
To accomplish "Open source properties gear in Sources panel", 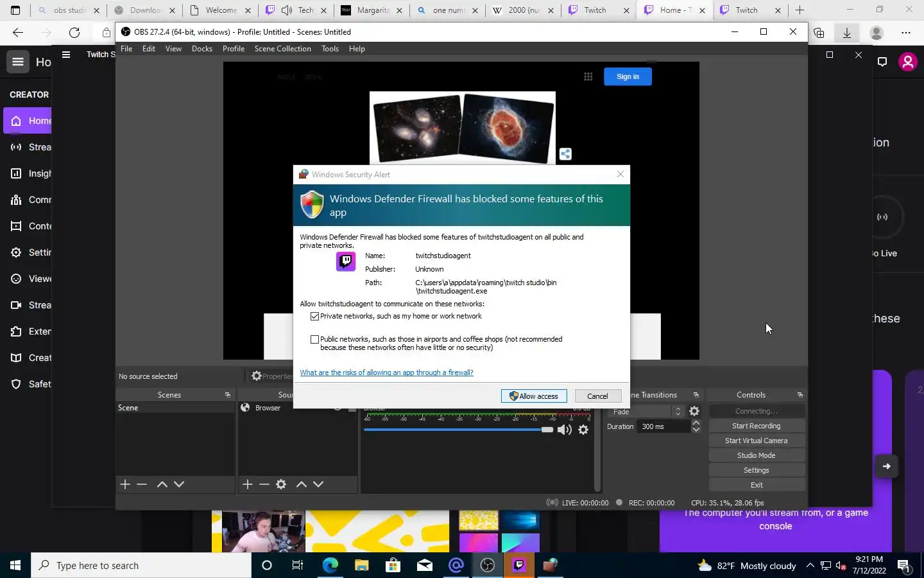I will (281, 484).
